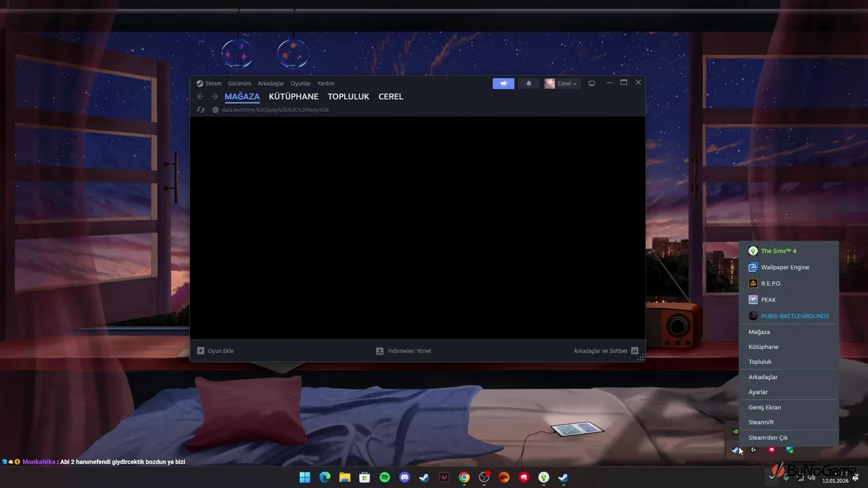Click the Cerel profile avatar
The width and height of the screenshot is (868, 488).
click(x=549, y=83)
